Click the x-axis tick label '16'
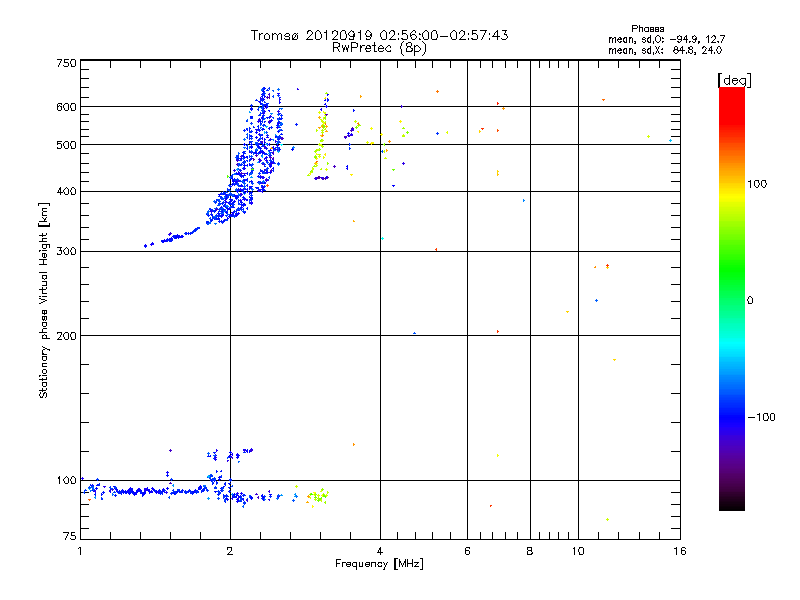The width and height of the screenshot is (800, 600). [x=680, y=551]
